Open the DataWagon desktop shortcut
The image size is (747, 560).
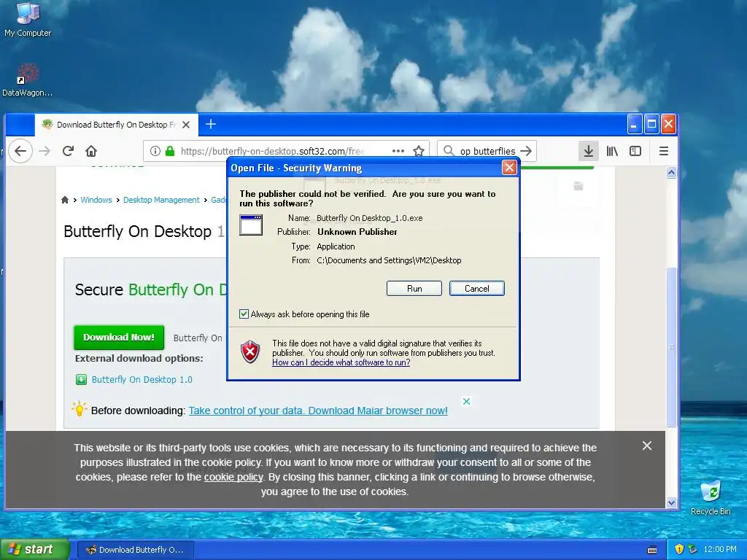(x=27, y=80)
